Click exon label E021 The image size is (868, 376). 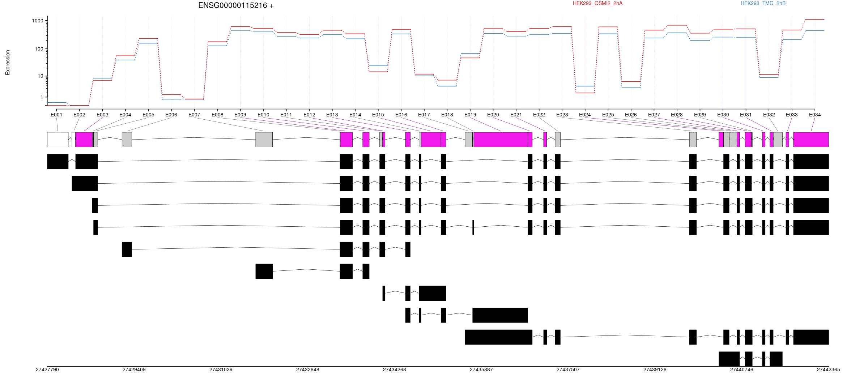[x=516, y=115]
